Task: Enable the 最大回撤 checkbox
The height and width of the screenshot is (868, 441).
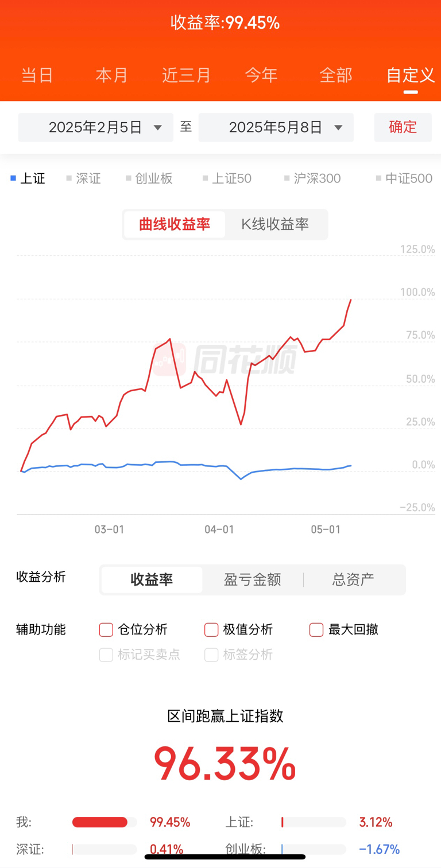Action: tap(316, 630)
